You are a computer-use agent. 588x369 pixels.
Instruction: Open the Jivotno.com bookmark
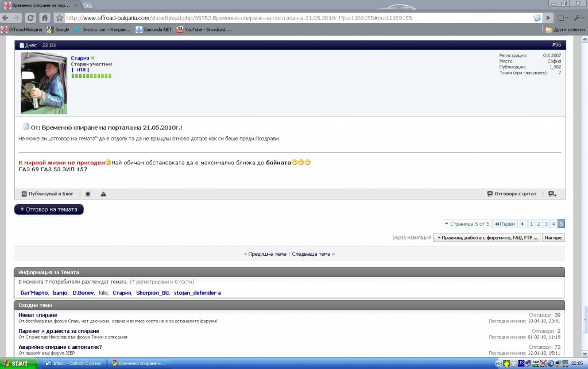(x=102, y=29)
